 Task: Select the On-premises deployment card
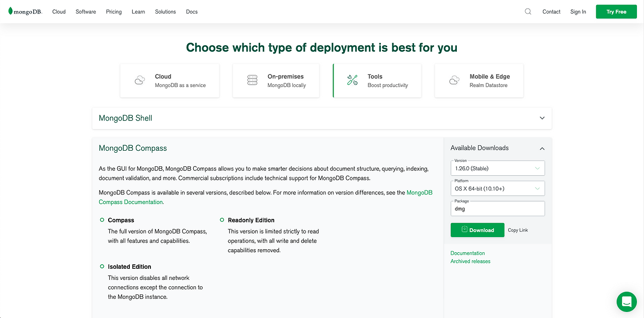tap(276, 80)
